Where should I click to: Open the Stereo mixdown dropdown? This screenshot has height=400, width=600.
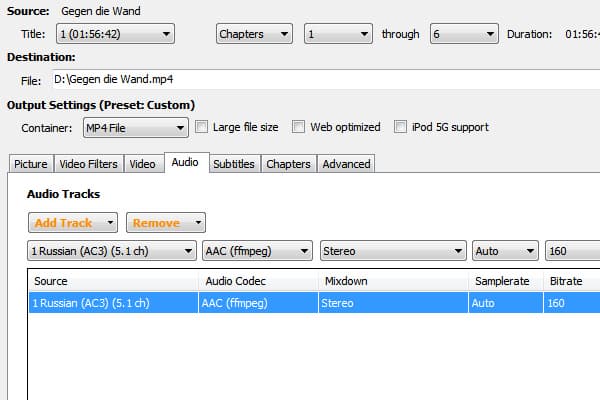[x=393, y=251]
